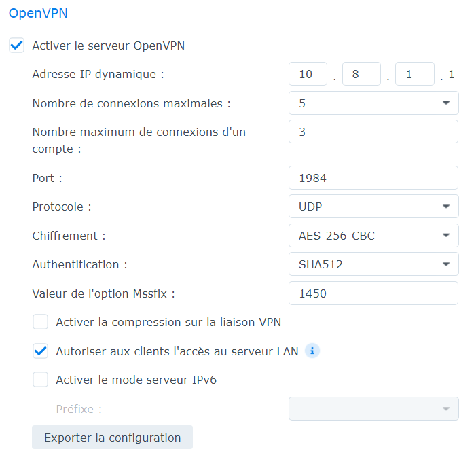476x464 pixels.
Task: Focus the Port field showing 1984
Action: [x=373, y=177]
